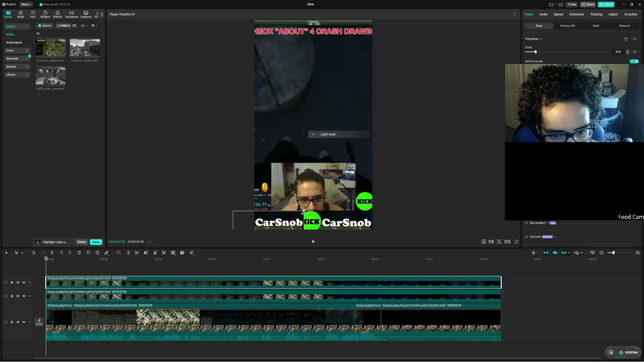
Task: Switch to the Animation tab
Action: pyautogui.click(x=577, y=14)
